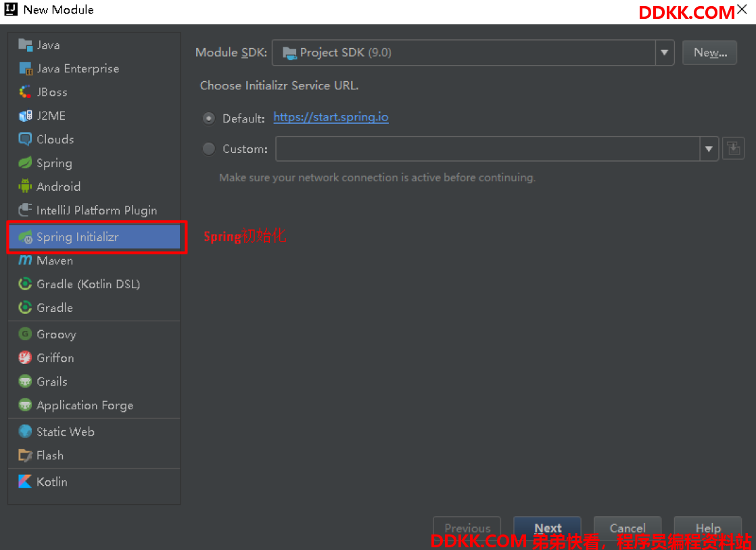Select the Groovy label in the list

56,334
